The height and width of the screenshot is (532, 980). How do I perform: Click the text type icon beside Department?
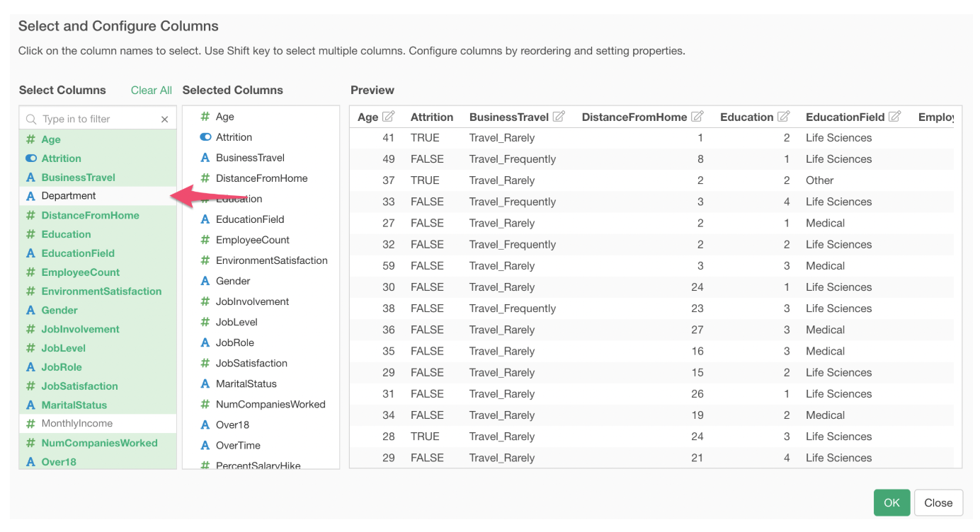[31, 196]
